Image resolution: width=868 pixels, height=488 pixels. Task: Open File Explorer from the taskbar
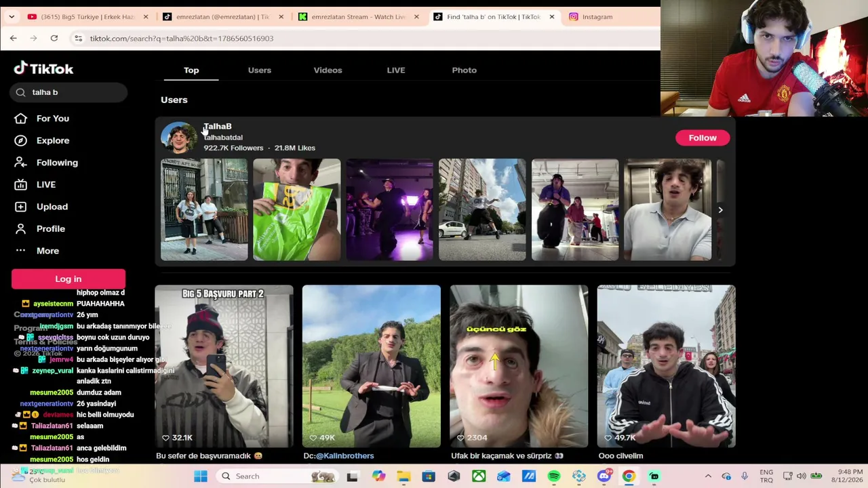[403, 476]
